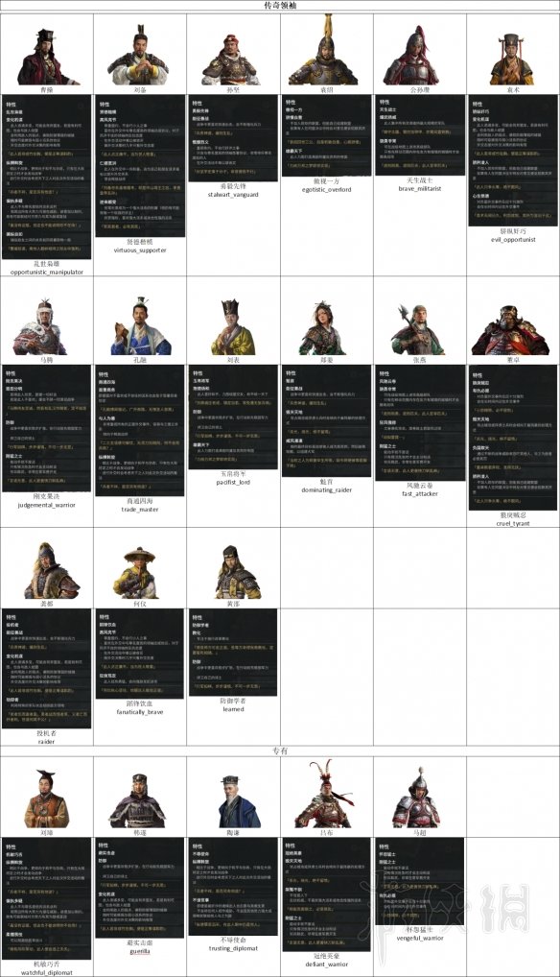Open the 孙坚 character portrait
560x977 pixels.
pos(231,60)
